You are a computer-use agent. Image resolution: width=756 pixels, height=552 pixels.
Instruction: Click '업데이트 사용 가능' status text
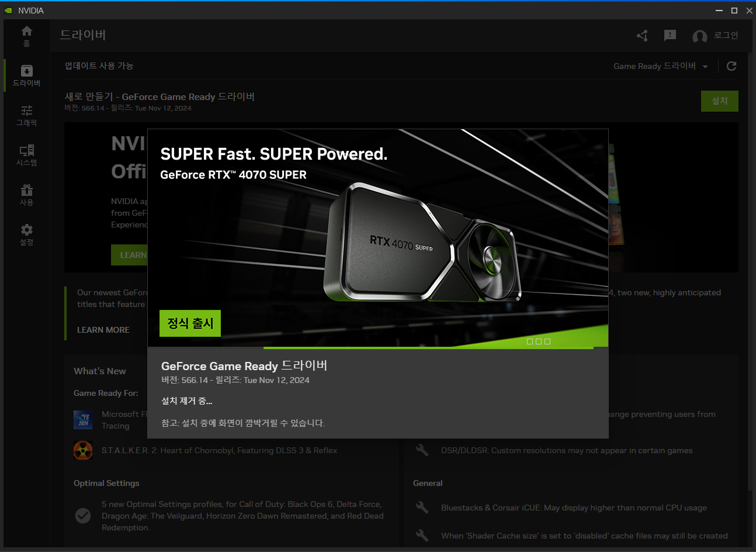[x=99, y=65]
